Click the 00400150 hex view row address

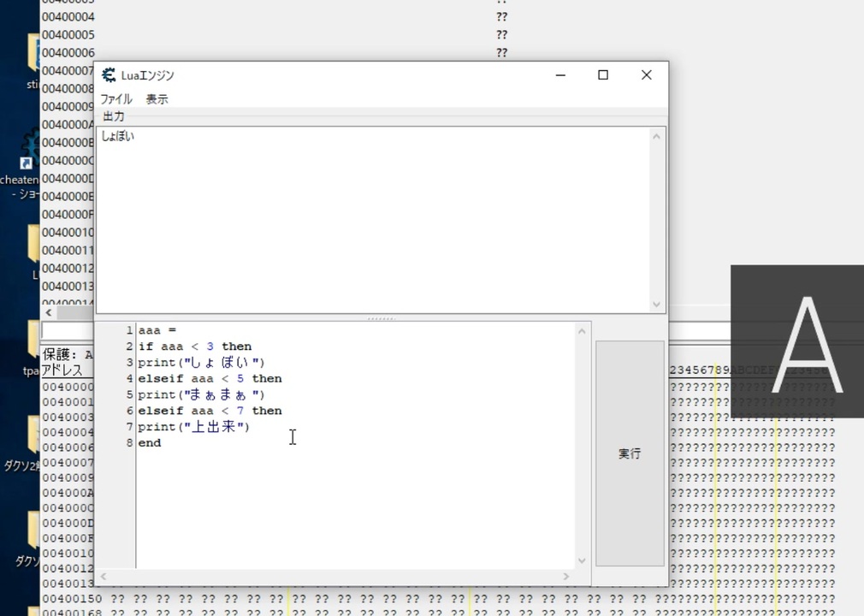(72, 598)
